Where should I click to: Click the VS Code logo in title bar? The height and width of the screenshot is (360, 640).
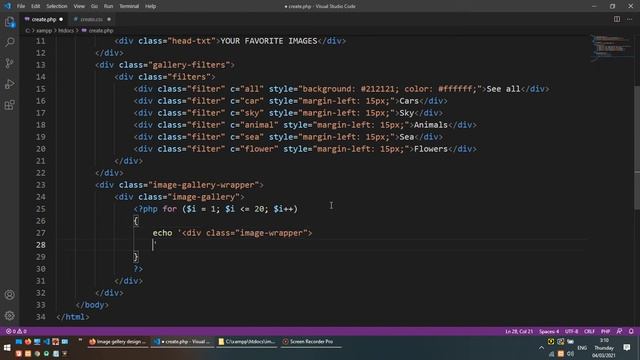(7, 6)
